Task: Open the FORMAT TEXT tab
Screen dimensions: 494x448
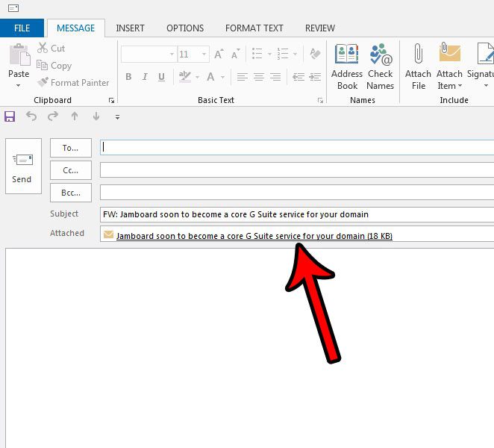Action: 254,28
